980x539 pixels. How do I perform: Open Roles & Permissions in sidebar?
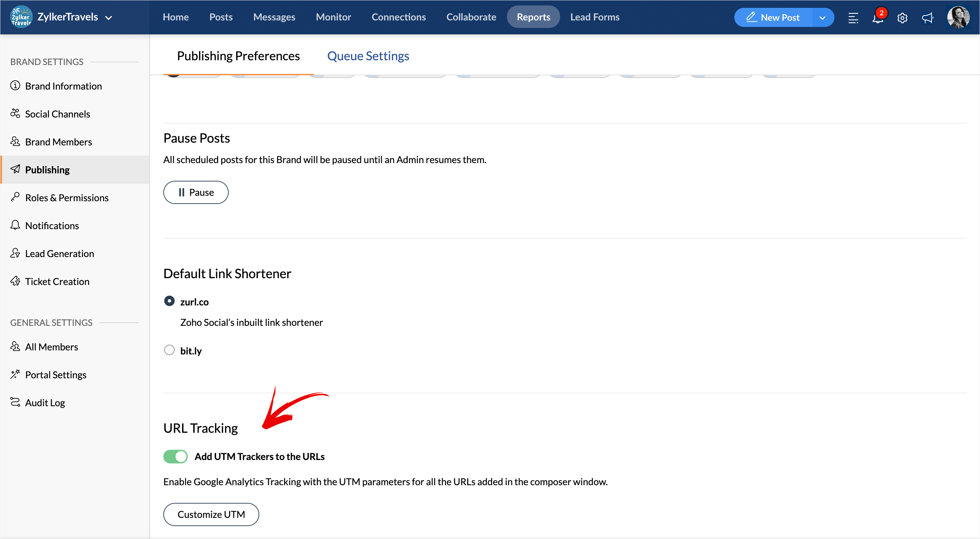pyautogui.click(x=67, y=197)
